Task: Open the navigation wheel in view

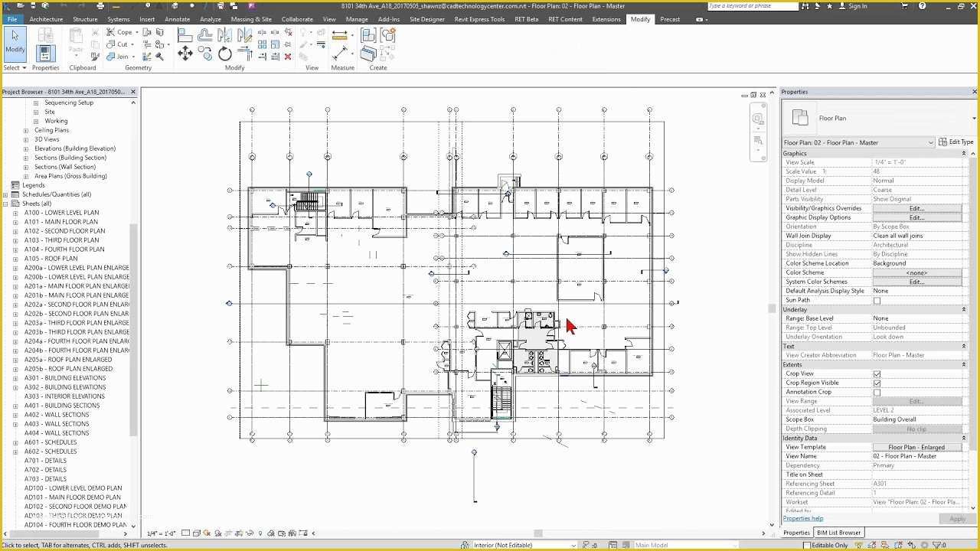Action: [758, 119]
